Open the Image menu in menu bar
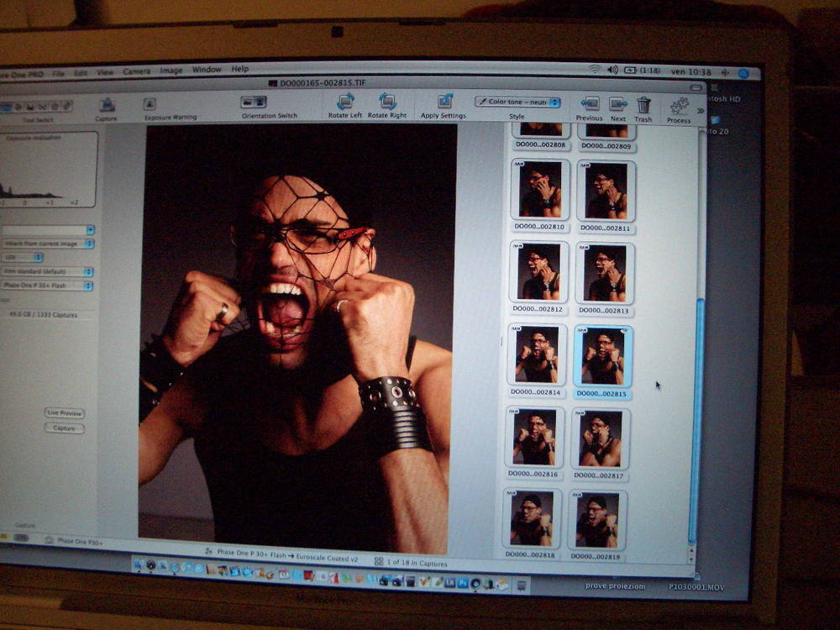The width and height of the screenshot is (840, 630). [x=171, y=71]
